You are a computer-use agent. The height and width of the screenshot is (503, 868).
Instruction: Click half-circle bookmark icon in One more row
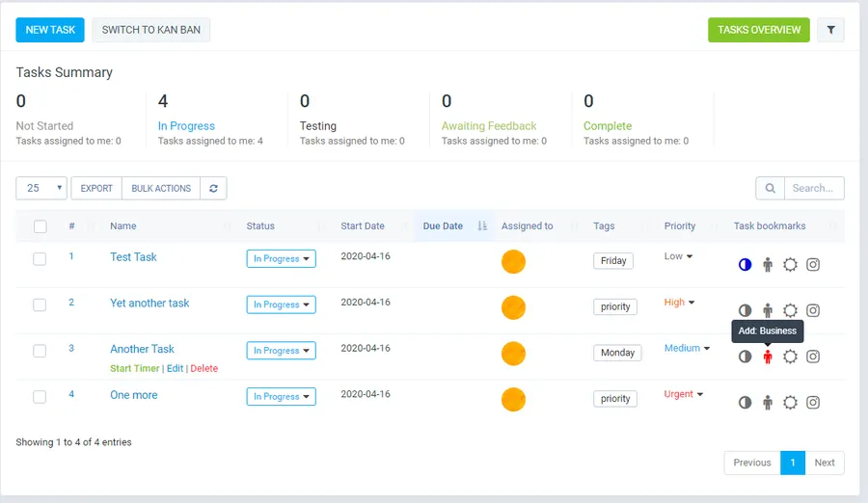(746, 402)
